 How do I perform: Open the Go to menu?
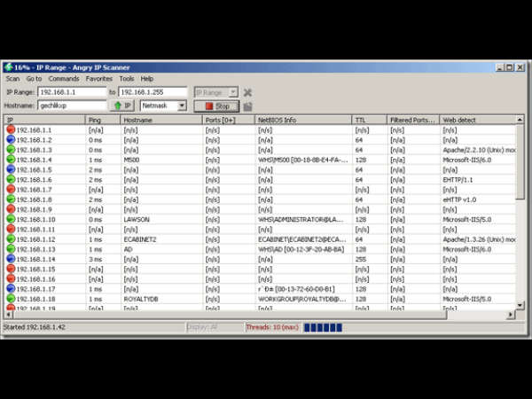coord(34,79)
